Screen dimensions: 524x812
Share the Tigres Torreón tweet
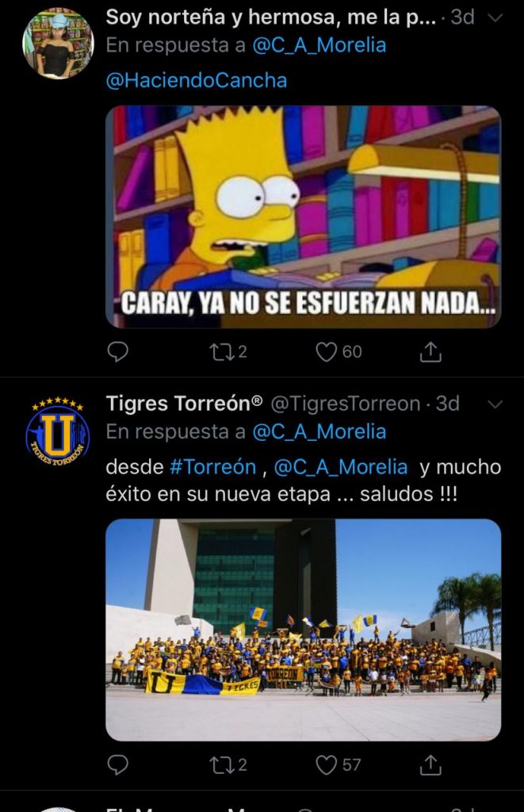pyautogui.click(x=430, y=765)
